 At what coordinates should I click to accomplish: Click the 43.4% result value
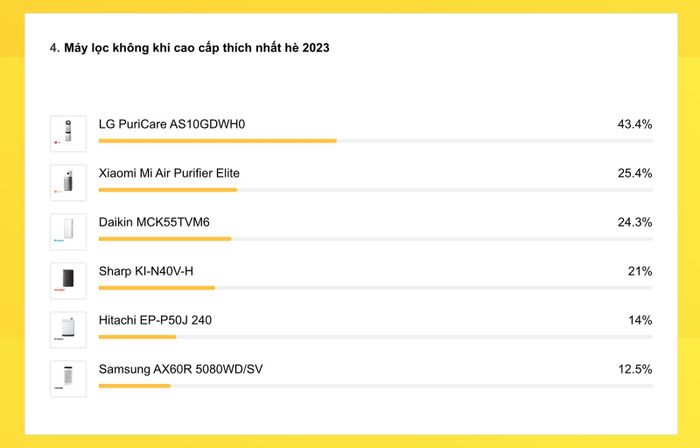[x=635, y=124]
